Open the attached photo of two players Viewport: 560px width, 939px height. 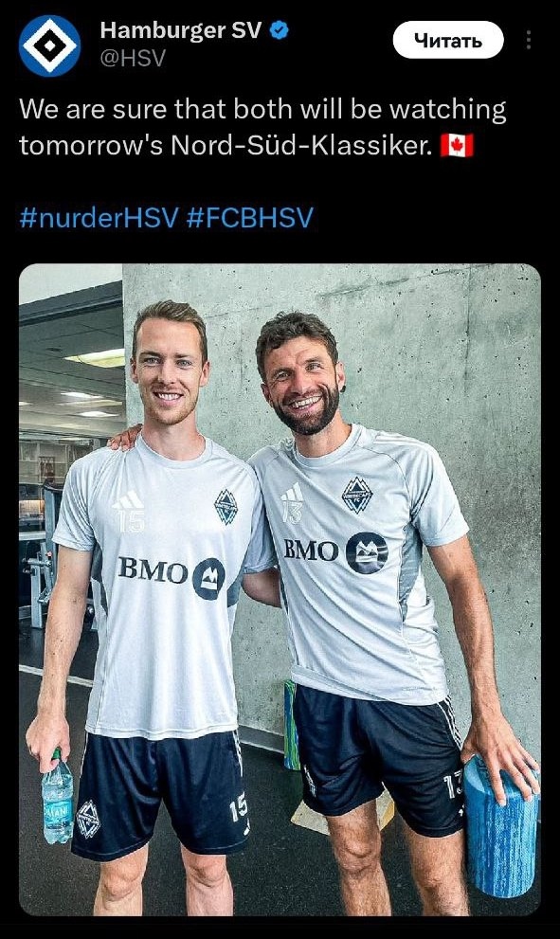(280, 589)
